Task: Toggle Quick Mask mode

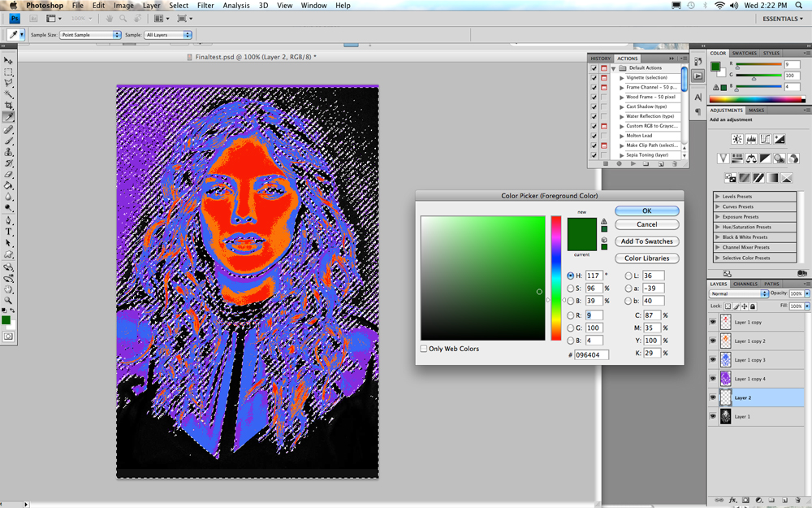Action: click(8, 336)
